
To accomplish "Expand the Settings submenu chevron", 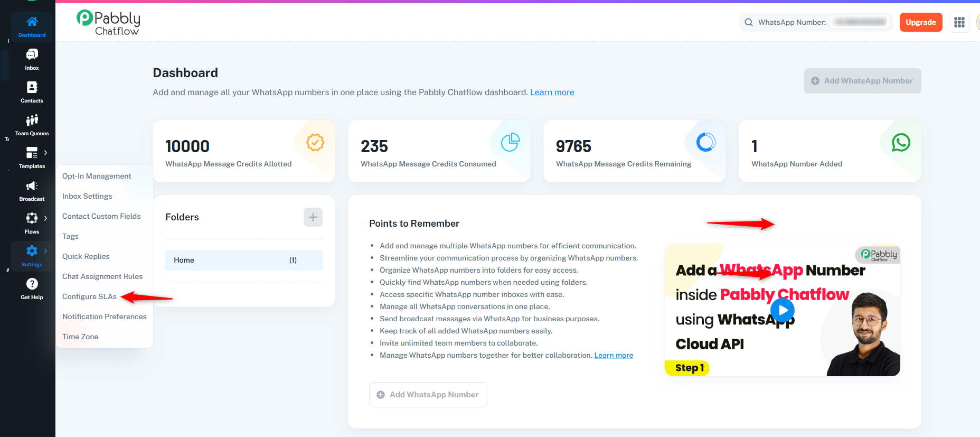I will pos(46,251).
